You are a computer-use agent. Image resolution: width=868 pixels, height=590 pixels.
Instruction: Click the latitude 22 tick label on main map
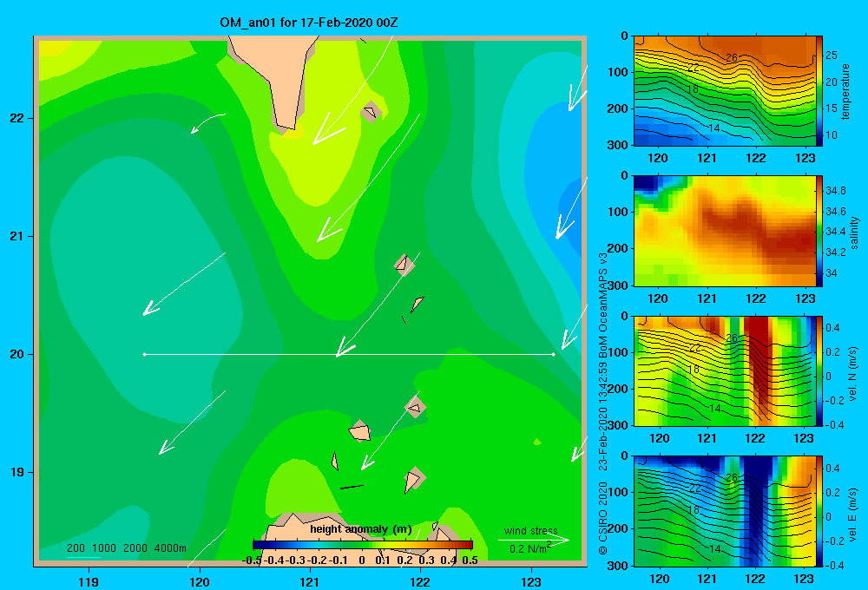(17, 118)
